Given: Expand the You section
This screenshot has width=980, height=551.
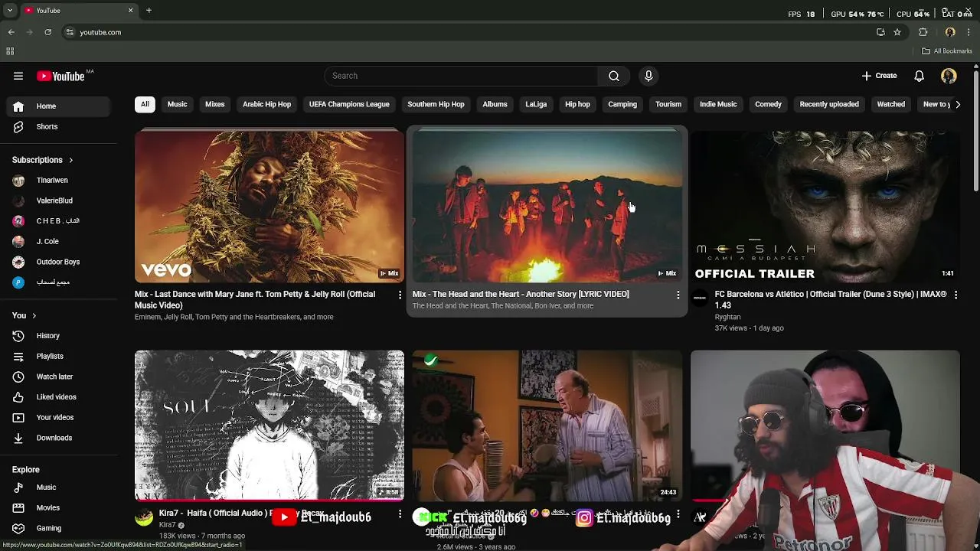Looking at the screenshot, I should [x=24, y=315].
